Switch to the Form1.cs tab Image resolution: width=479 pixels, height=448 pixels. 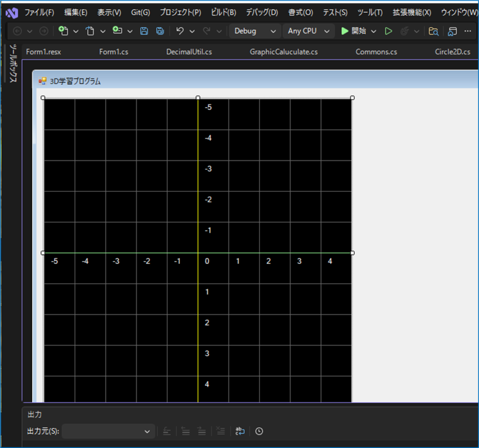pos(114,51)
